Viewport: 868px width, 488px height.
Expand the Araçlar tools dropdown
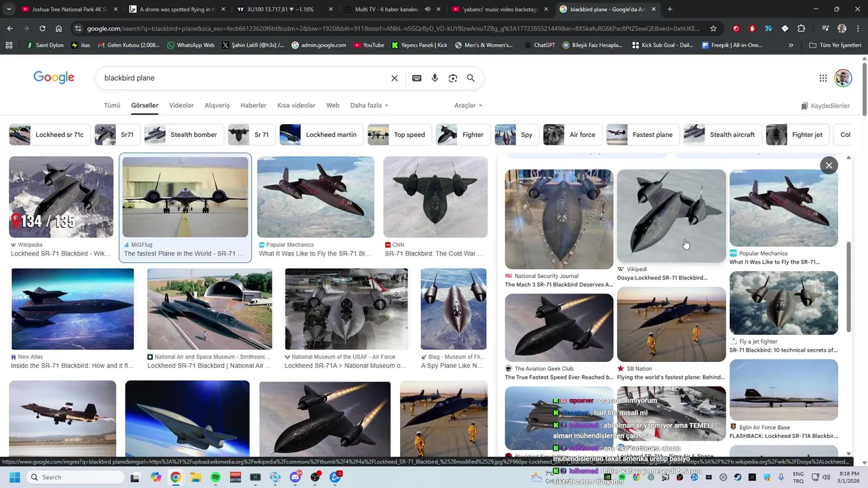pos(468,105)
